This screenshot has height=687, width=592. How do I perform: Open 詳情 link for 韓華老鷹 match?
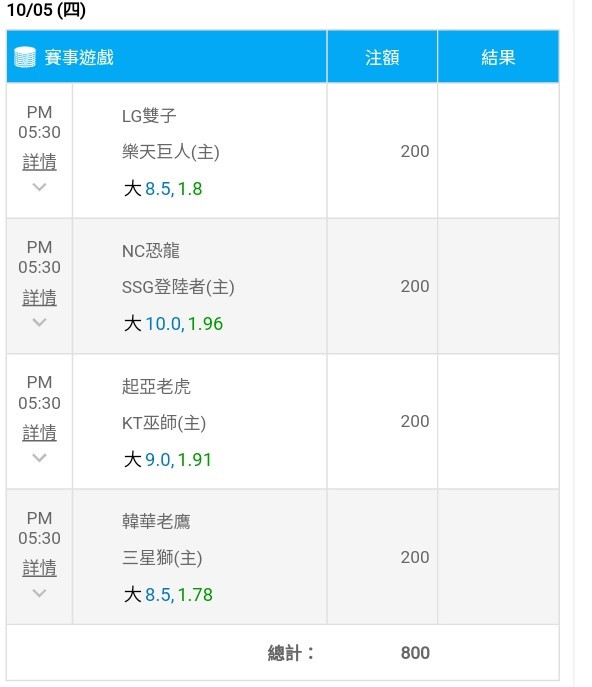pyautogui.click(x=39, y=568)
